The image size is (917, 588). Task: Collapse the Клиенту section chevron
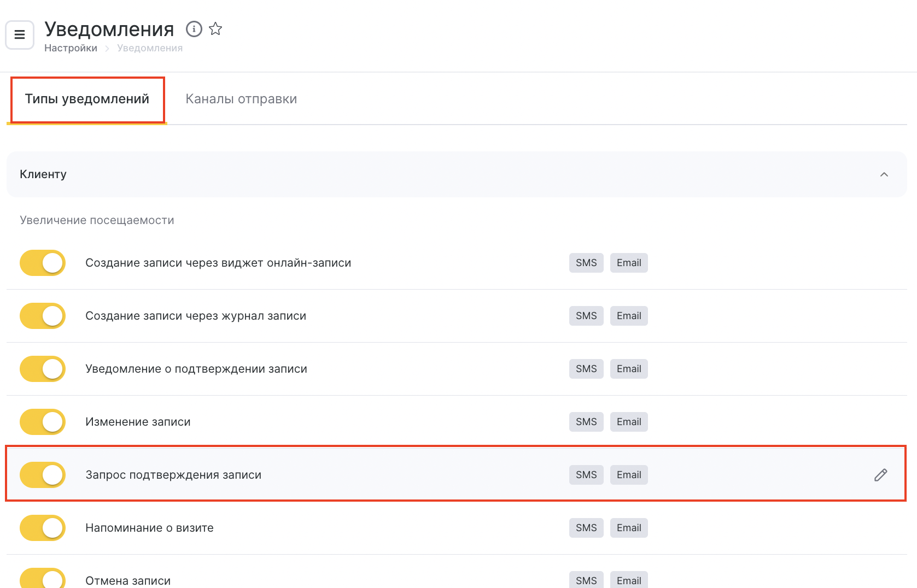coord(884,174)
